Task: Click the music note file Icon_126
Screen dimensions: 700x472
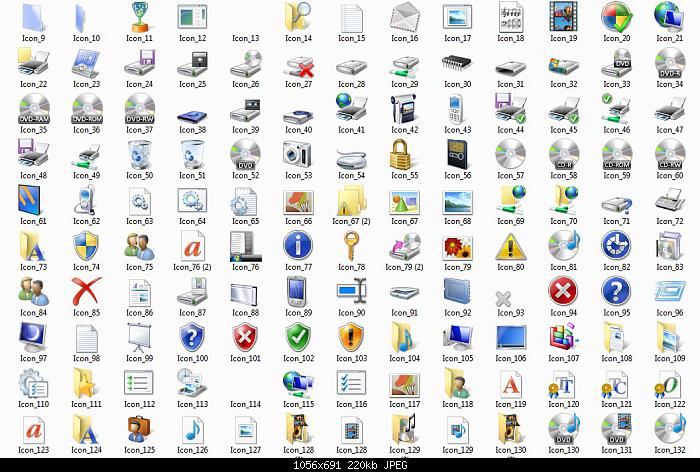Action: click(193, 430)
